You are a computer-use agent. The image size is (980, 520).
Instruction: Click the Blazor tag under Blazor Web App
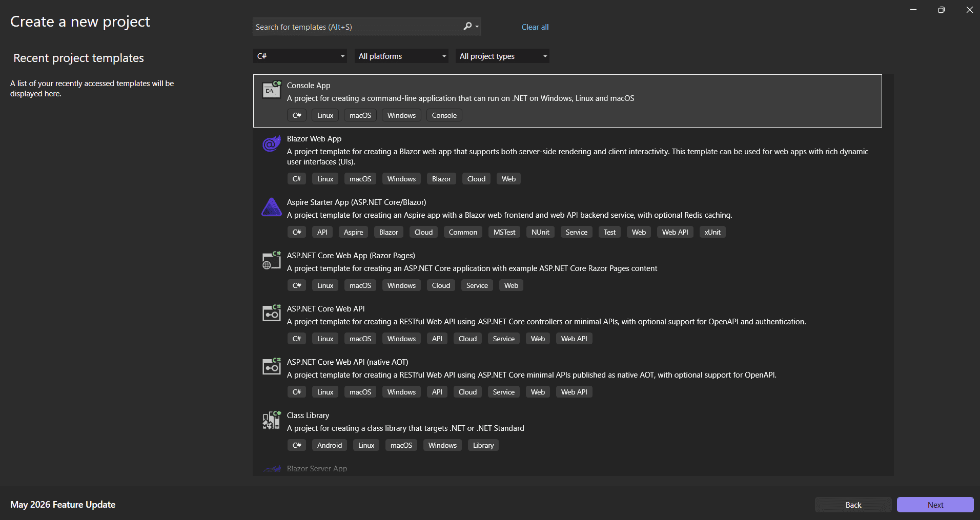coord(441,179)
